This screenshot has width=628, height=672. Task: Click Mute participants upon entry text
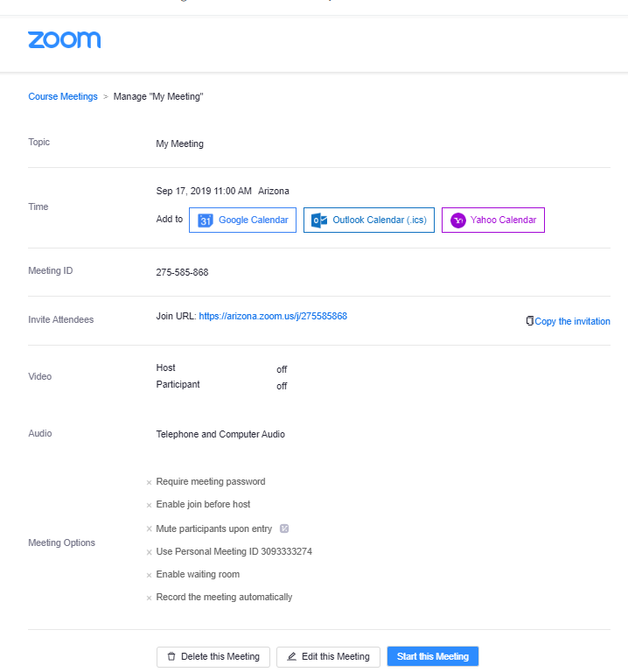pyautogui.click(x=213, y=528)
